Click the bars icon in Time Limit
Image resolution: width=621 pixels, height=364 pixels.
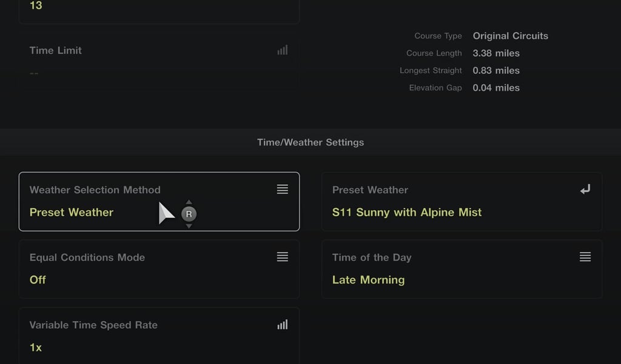(x=282, y=50)
